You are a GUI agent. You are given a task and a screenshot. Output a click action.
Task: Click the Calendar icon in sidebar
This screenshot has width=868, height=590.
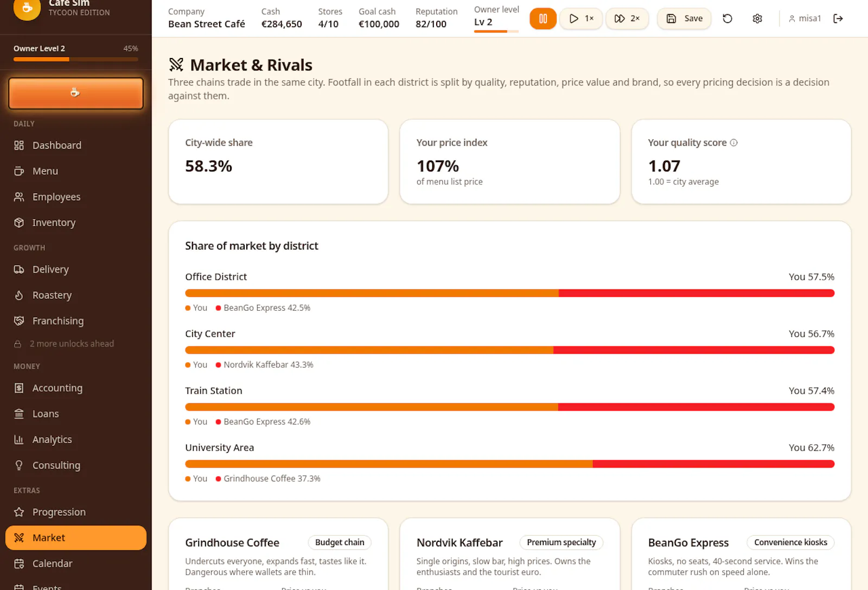point(19,563)
